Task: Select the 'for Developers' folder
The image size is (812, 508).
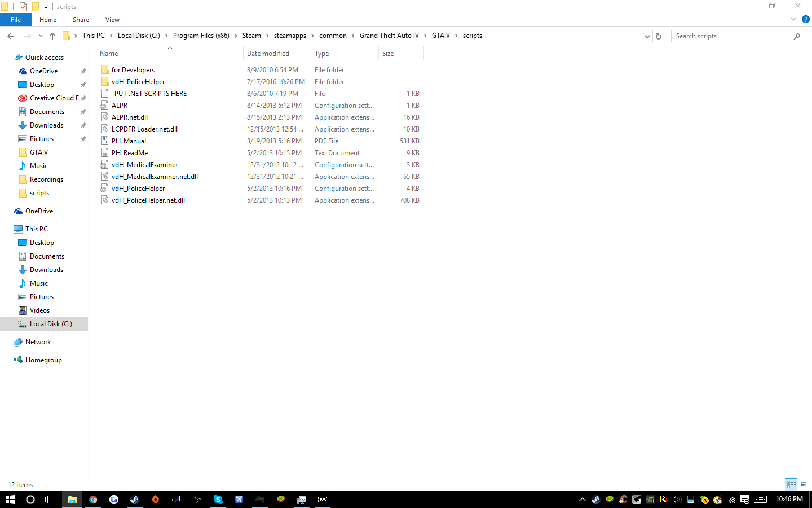Action: 133,70
